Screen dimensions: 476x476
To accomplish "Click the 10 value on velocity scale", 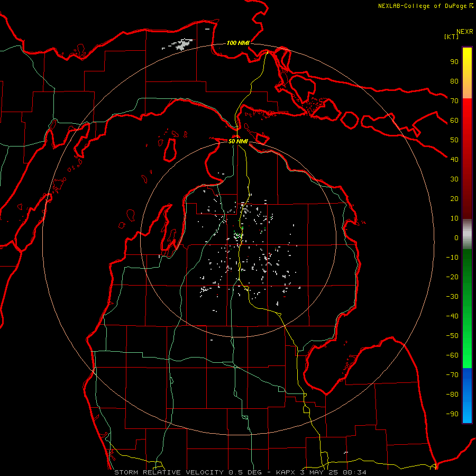I will pos(454,218).
